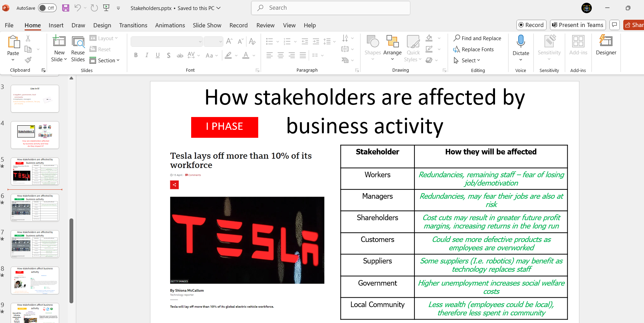The height and width of the screenshot is (323, 644).
Task: Toggle Bold formatting
Action: [x=136, y=55]
